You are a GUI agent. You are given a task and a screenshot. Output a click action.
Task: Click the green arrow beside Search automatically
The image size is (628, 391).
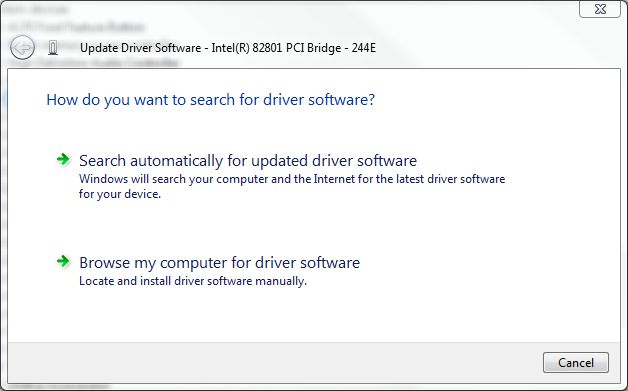[x=63, y=159]
